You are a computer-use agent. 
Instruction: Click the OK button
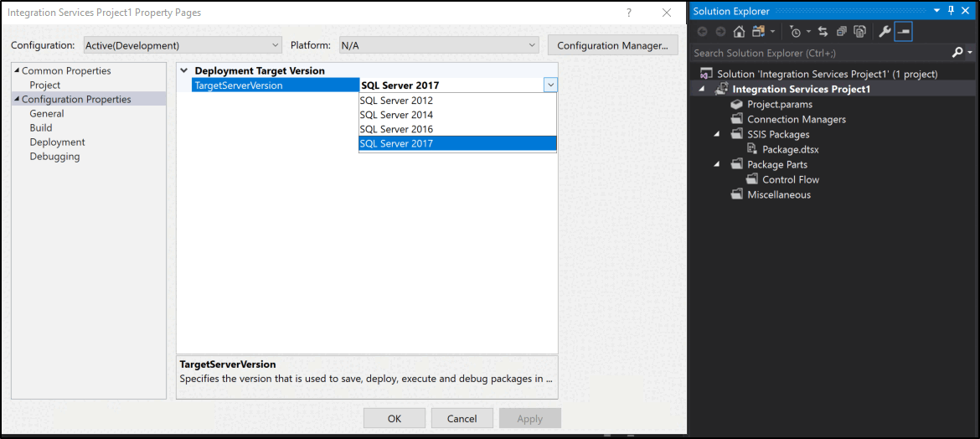click(x=395, y=419)
